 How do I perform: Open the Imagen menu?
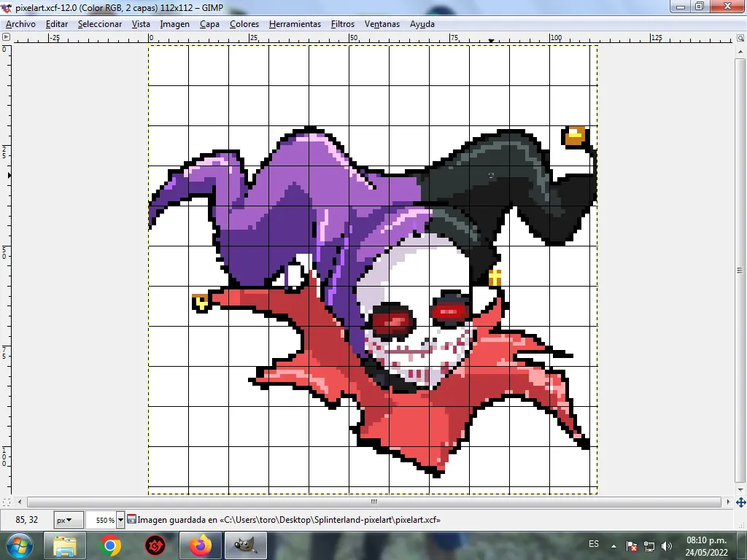coord(174,24)
